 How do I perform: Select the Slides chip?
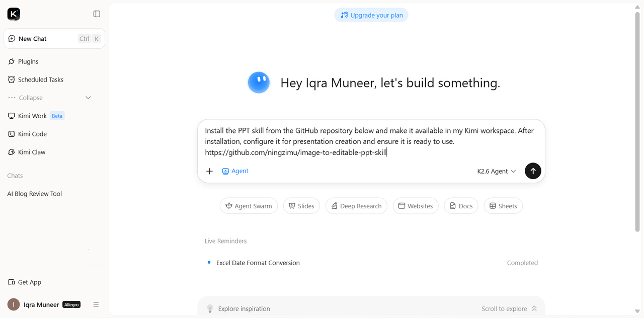tap(301, 206)
